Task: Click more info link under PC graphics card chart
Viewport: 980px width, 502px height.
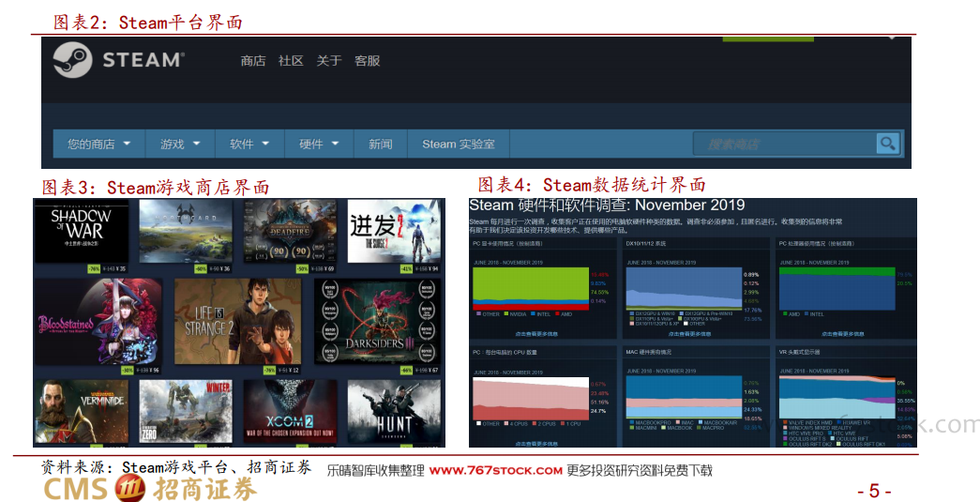Action: coord(536,334)
